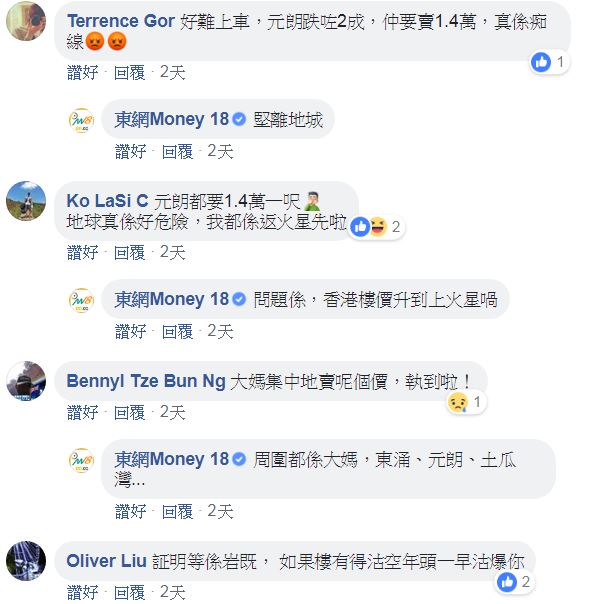The width and height of the screenshot is (602, 604).
Task: Click 讚好 under Terrence Gor's comment
Action: pyautogui.click(x=82, y=72)
